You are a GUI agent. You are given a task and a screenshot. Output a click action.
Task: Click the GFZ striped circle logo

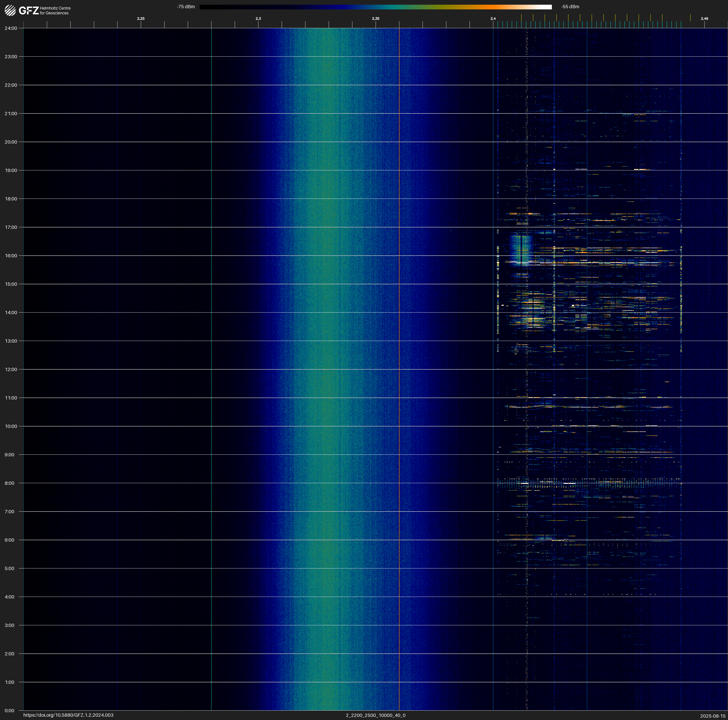pyautogui.click(x=10, y=11)
